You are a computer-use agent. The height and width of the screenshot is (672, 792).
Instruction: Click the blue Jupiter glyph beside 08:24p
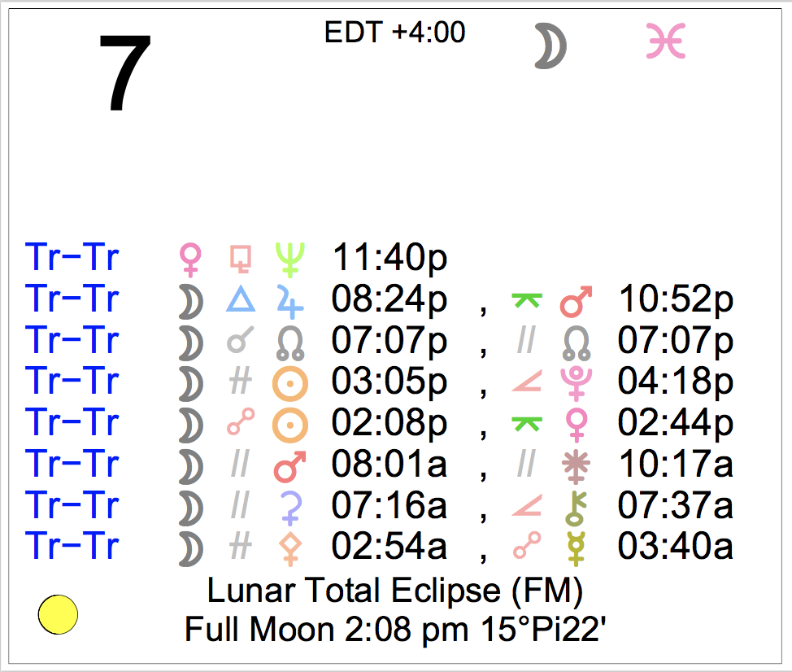click(x=289, y=299)
